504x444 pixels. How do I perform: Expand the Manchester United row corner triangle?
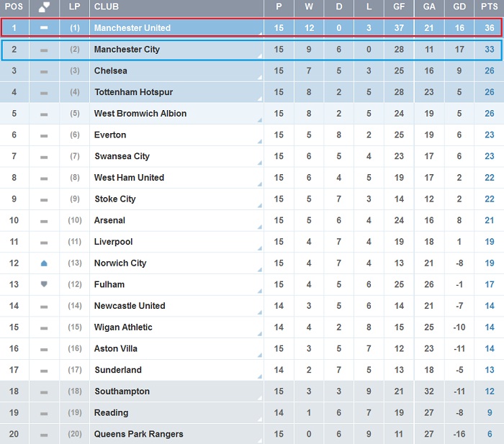(x=261, y=33)
